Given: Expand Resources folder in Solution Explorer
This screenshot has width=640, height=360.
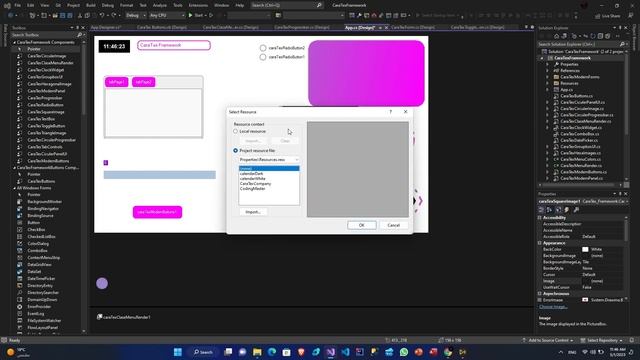Looking at the screenshot, I should [x=547, y=83].
